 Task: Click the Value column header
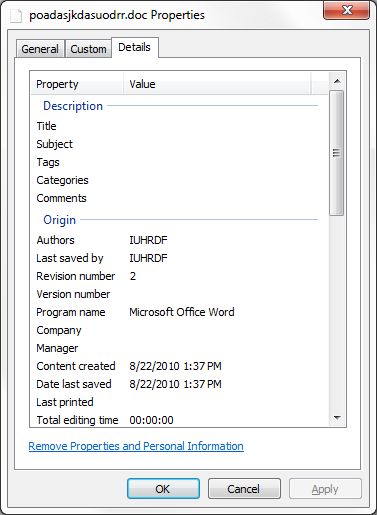click(x=217, y=84)
